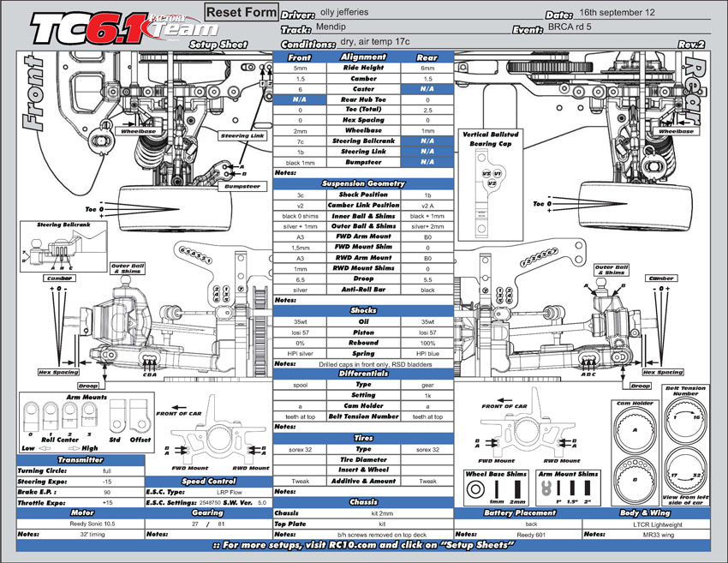Select the rear Droop field 5.5

pyautogui.click(x=427, y=279)
